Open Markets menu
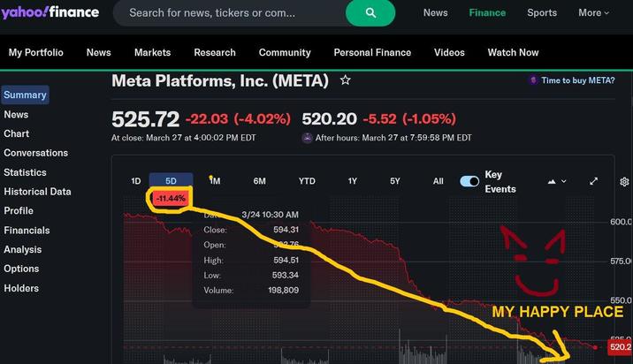The width and height of the screenshot is (633, 364). pos(152,52)
